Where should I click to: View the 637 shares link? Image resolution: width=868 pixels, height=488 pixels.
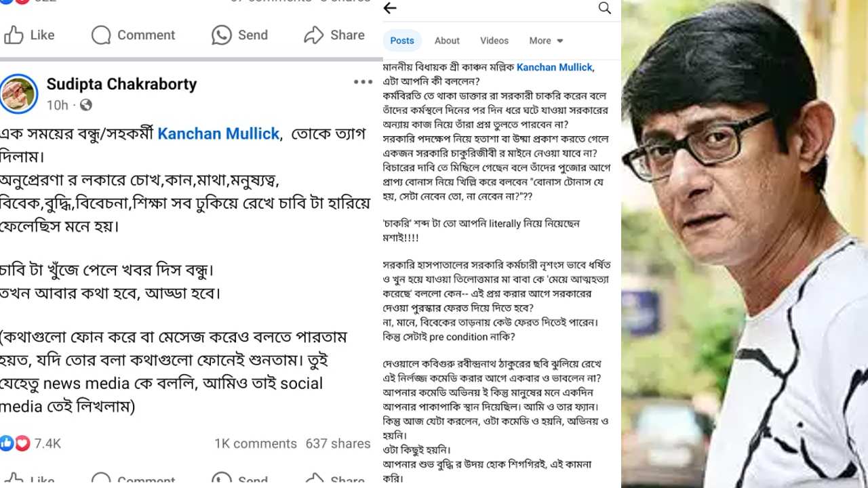click(x=338, y=443)
